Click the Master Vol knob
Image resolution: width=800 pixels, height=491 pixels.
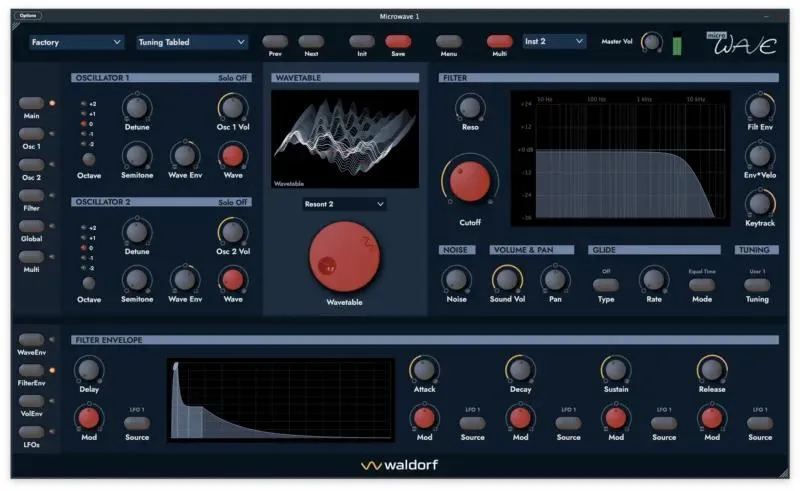tap(652, 42)
